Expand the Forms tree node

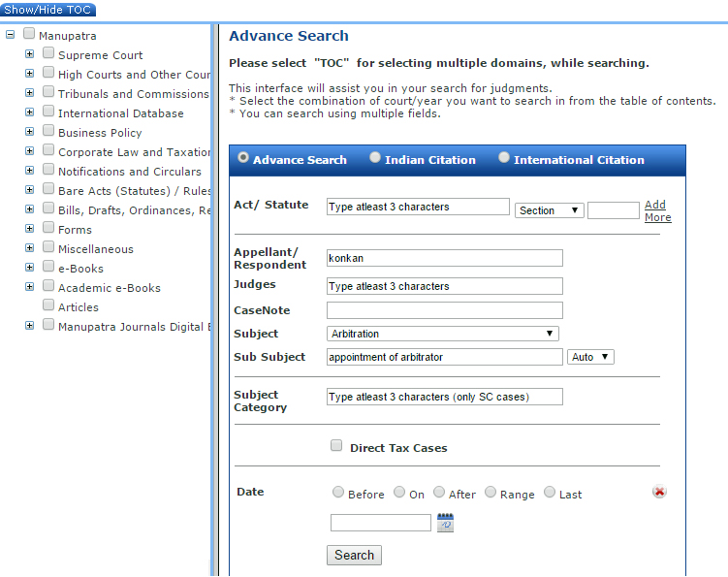click(x=30, y=229)
